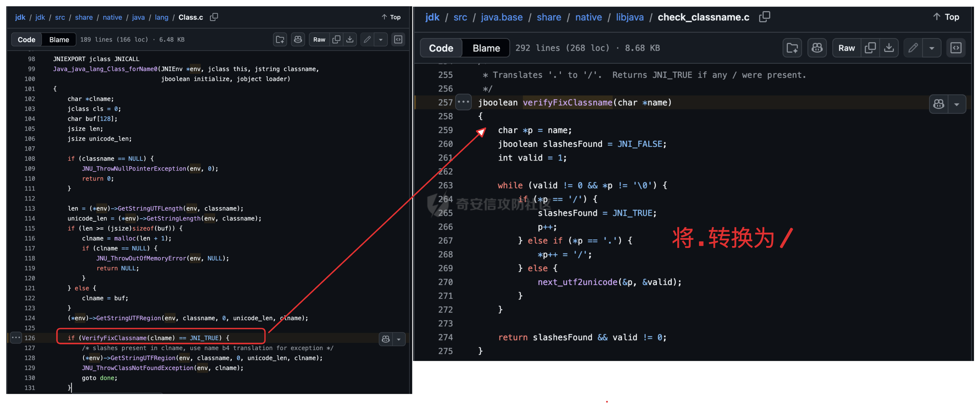The image size is (980, 408).
Task: Click Raw button for check_classname.c
Action: [847, 48]
